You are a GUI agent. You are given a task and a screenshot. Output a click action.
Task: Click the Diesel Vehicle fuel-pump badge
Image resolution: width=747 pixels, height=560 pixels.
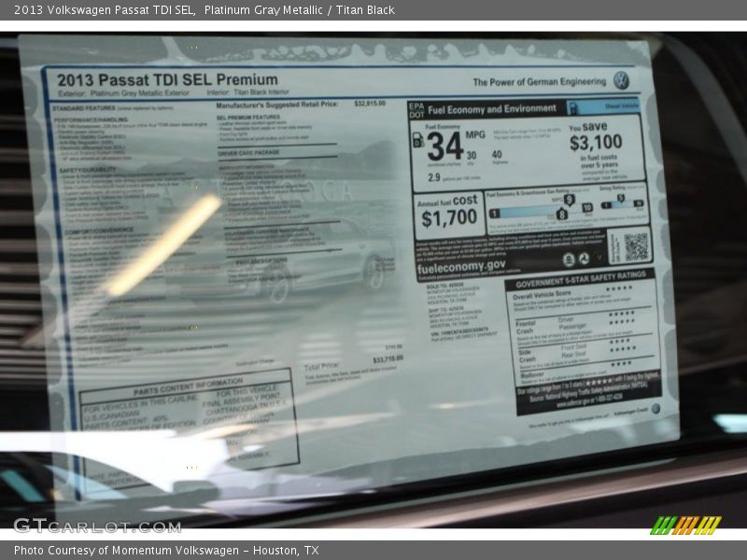(x=573, y=106)
